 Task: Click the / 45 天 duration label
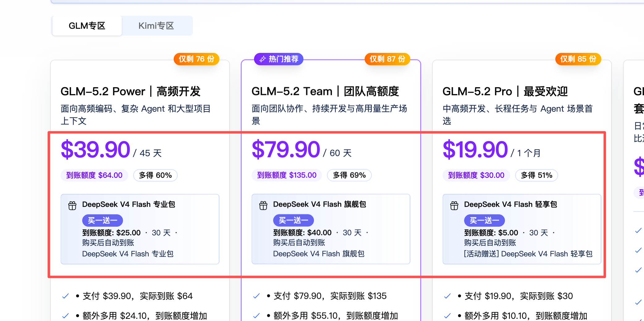147,153
